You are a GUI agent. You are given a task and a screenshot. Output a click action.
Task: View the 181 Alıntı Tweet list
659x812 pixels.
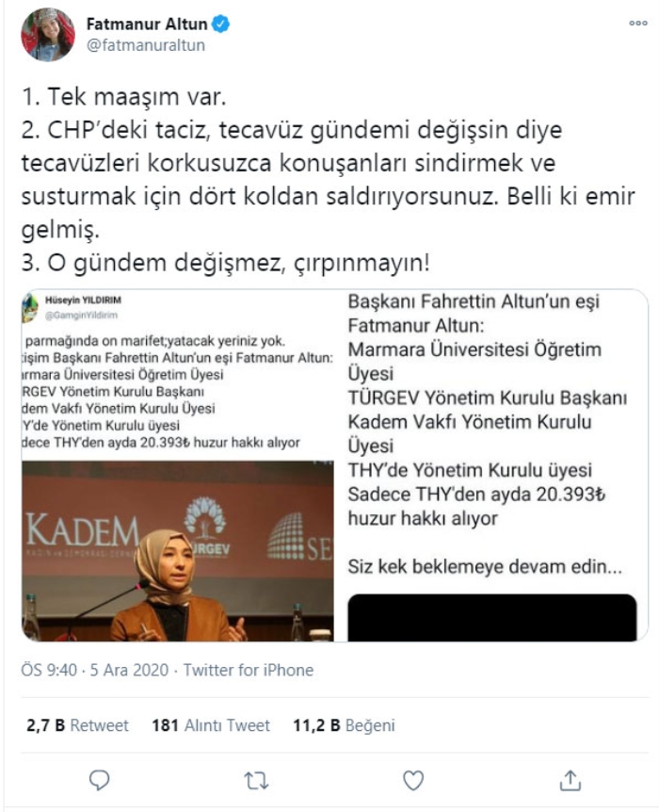(211, 725)
